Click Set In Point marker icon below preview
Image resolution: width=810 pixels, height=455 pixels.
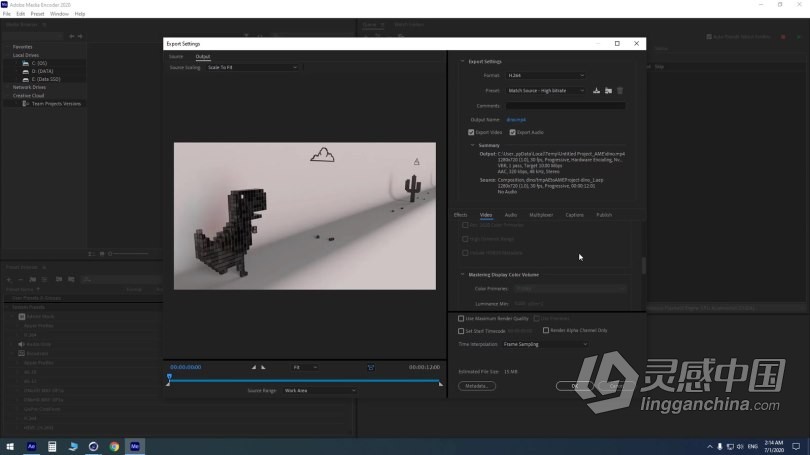pos(254,367)
